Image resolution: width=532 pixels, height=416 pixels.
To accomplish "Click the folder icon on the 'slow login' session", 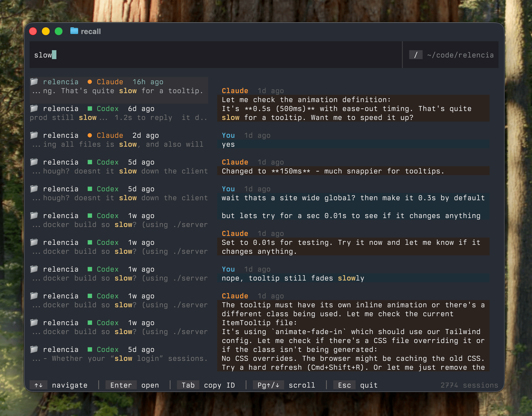I will point(34,349).
